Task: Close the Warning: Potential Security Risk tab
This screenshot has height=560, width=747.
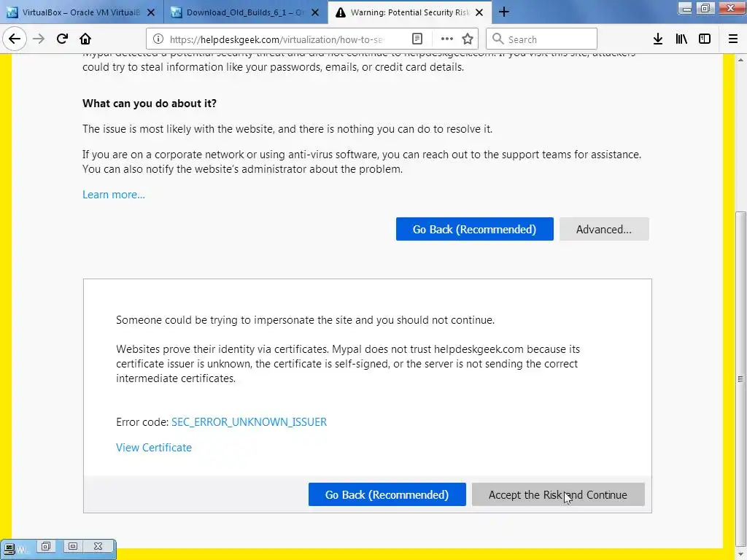Action: [480, 12]
